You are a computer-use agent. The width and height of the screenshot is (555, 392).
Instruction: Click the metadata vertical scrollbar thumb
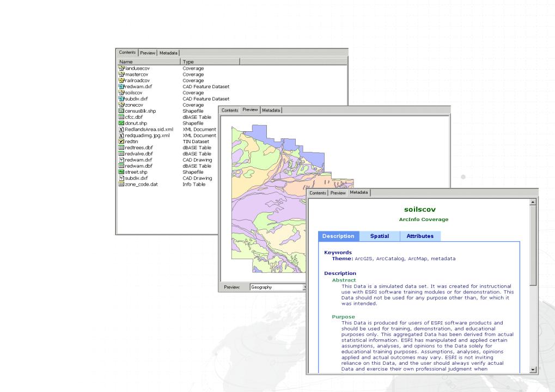(x=533, y=245)
